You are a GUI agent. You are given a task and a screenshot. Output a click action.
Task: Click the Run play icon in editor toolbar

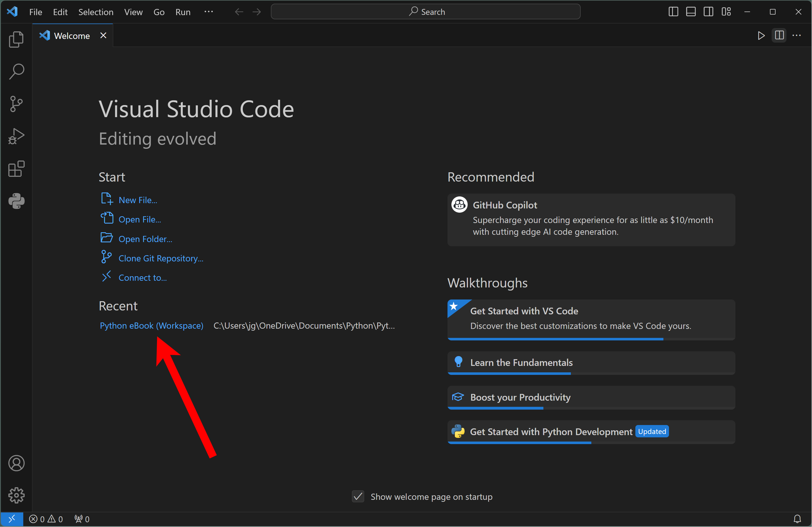click(x=761, y=36)
